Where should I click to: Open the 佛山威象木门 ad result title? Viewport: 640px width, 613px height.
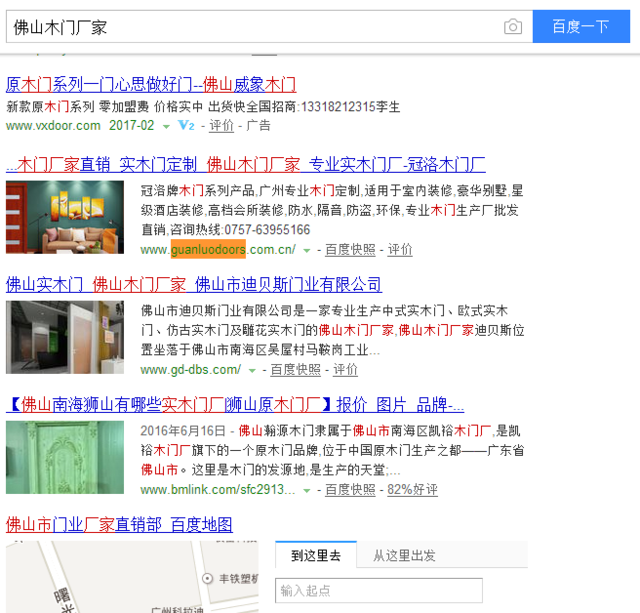point(151,84)
